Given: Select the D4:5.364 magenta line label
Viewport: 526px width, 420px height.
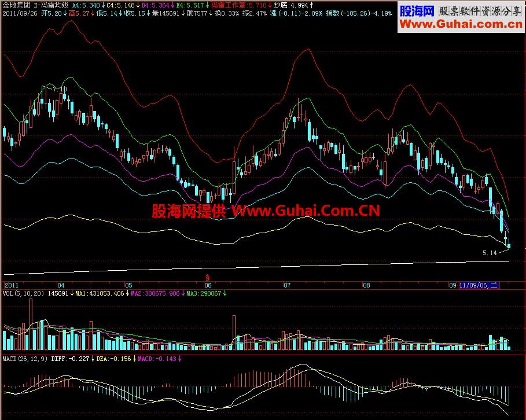Looking at the screenshot, I should 155,5.
